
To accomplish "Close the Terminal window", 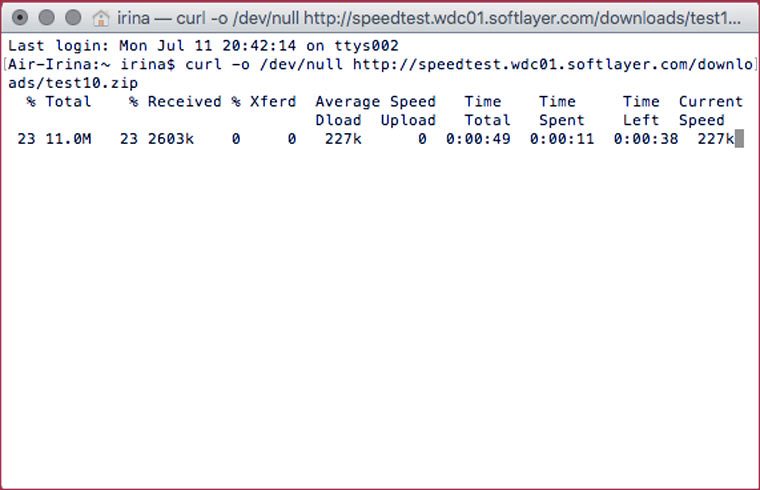I will tap(20, 18).
